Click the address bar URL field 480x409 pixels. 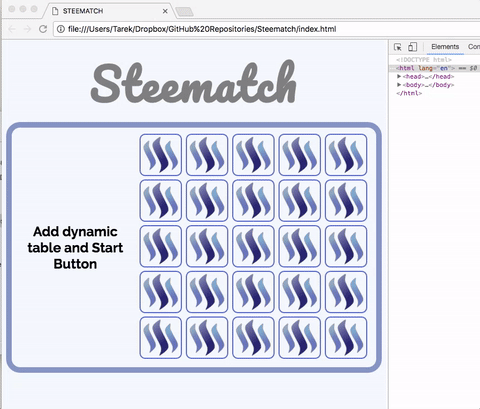[x=267, y=29]
